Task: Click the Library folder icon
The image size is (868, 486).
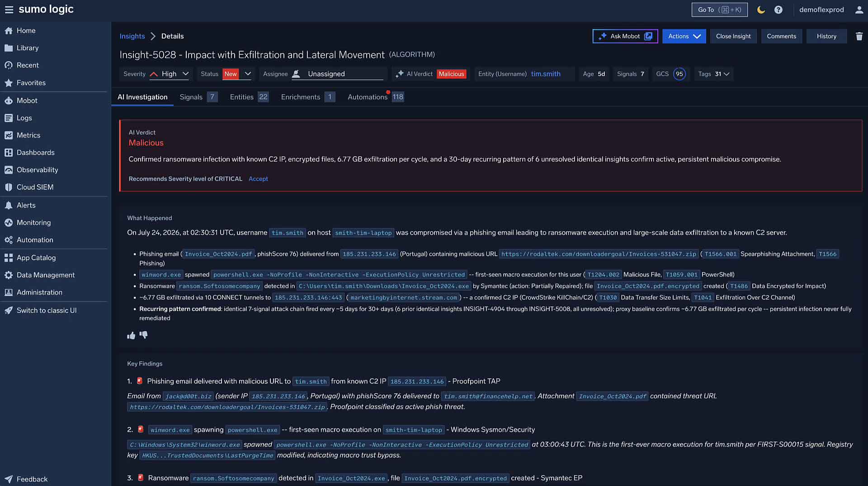Action: click(x=9, y=48)
